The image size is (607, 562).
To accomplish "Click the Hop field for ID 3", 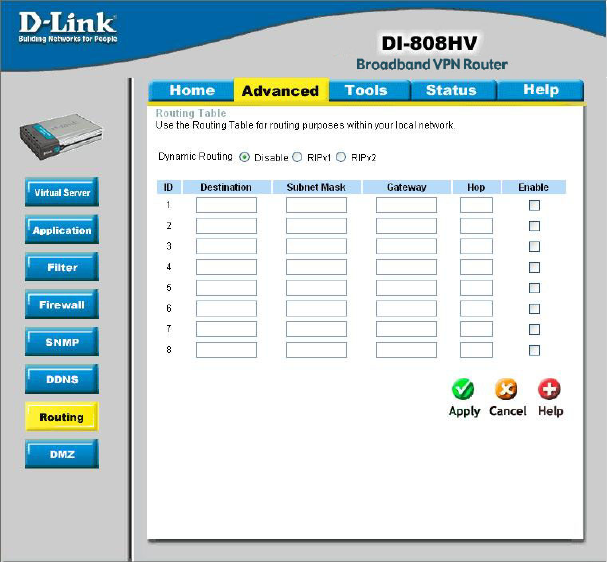I will point(476,247).
